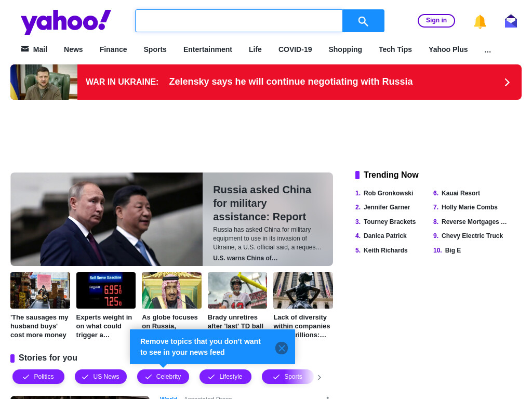
Task: Open the COVID-19 menu item
Action: click(x=295, y=49)
